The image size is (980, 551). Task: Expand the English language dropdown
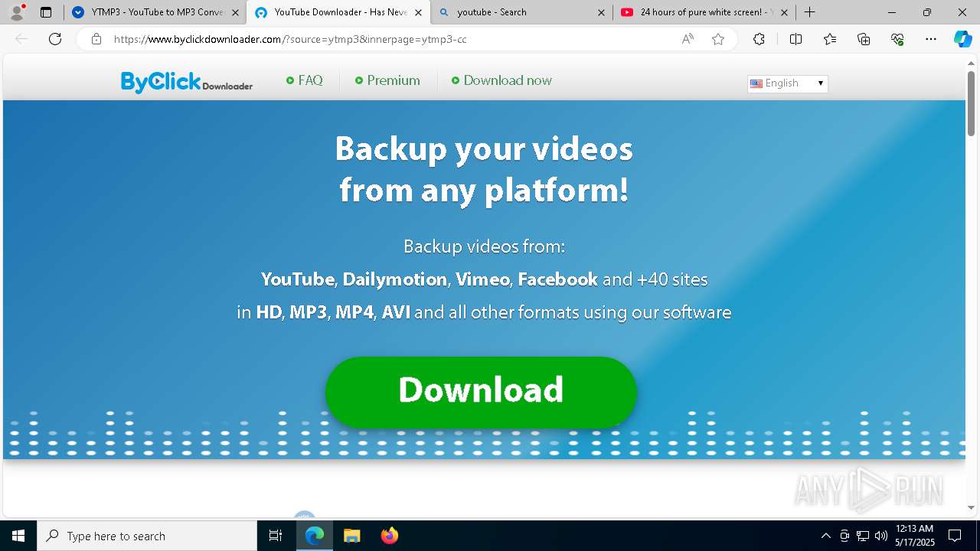pyautogui.click(x=787, y=83)
